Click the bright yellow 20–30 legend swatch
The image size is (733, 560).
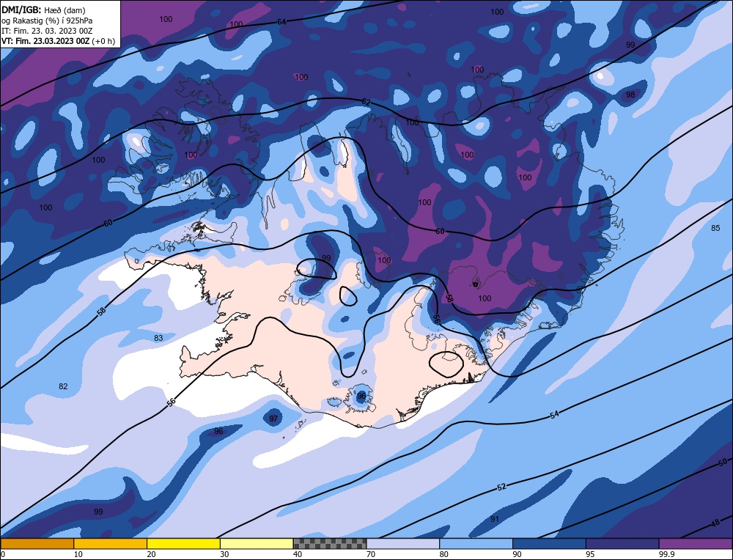point(183,543)
